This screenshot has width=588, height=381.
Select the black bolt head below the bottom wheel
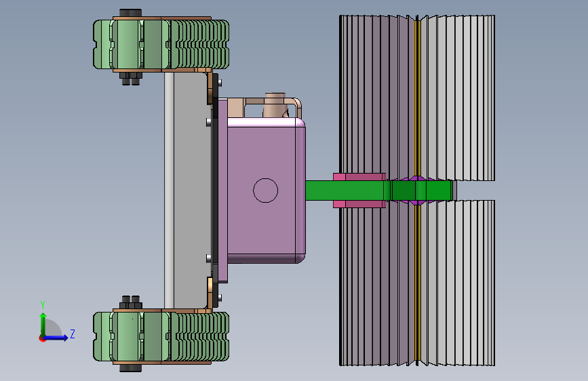tap(130, 368)
